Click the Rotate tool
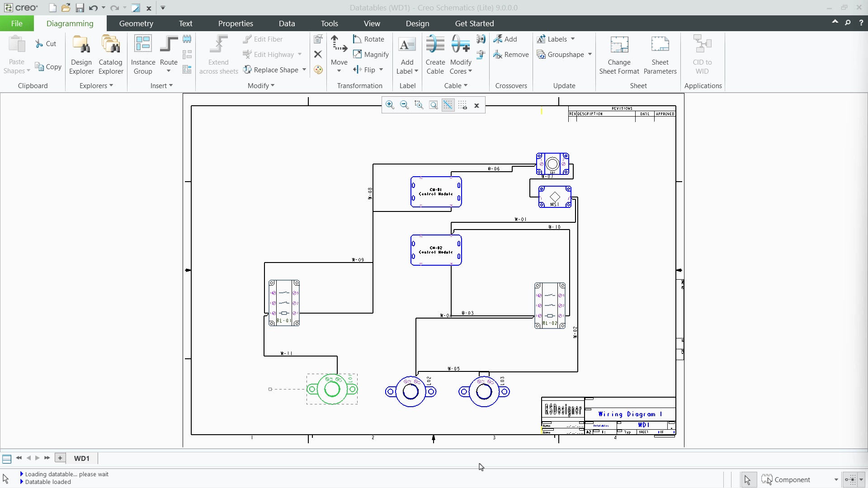 tap(368, 39)
